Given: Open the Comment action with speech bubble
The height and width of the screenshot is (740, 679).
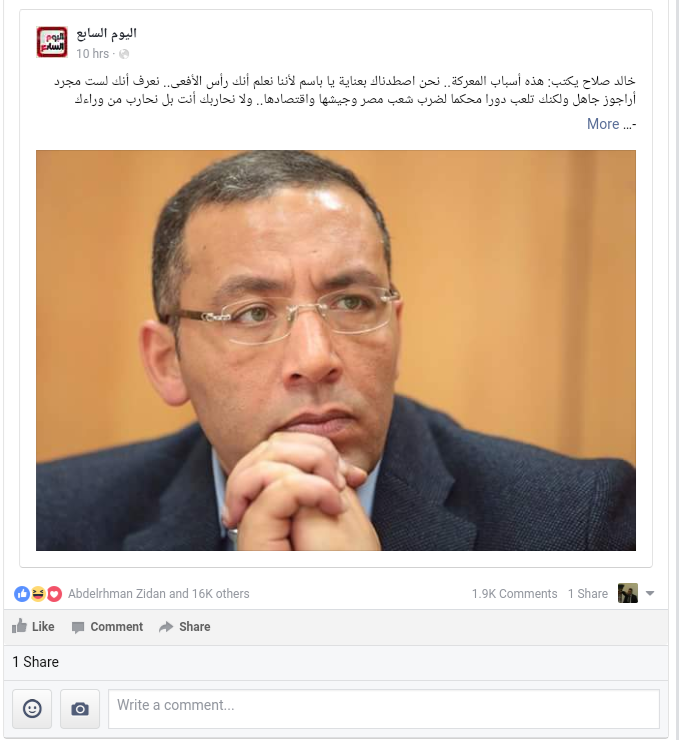Looking at the screenshot, I should click(x=107, y=627).
